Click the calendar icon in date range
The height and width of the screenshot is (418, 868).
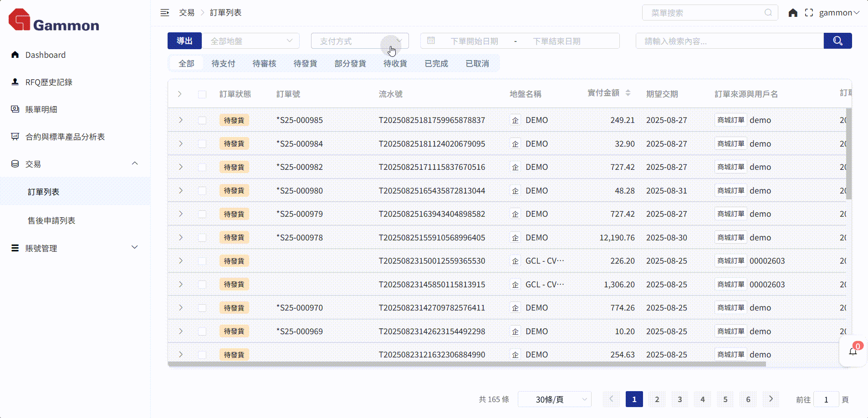point(431,41)
